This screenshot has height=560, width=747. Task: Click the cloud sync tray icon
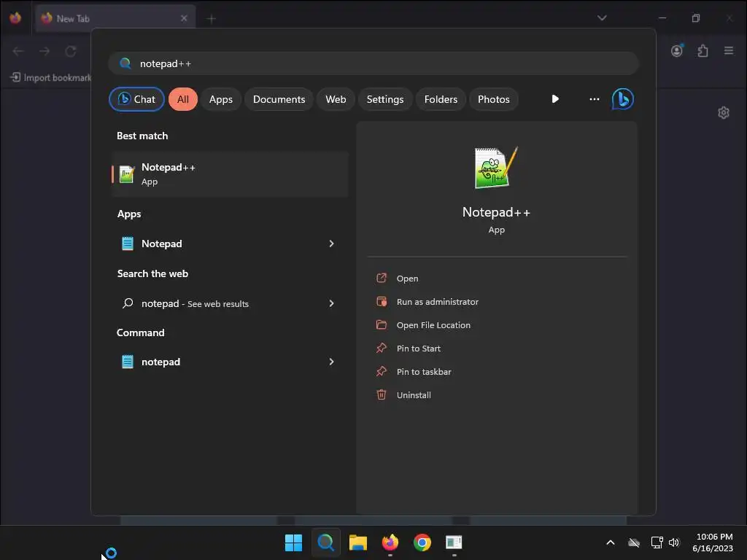634,542
